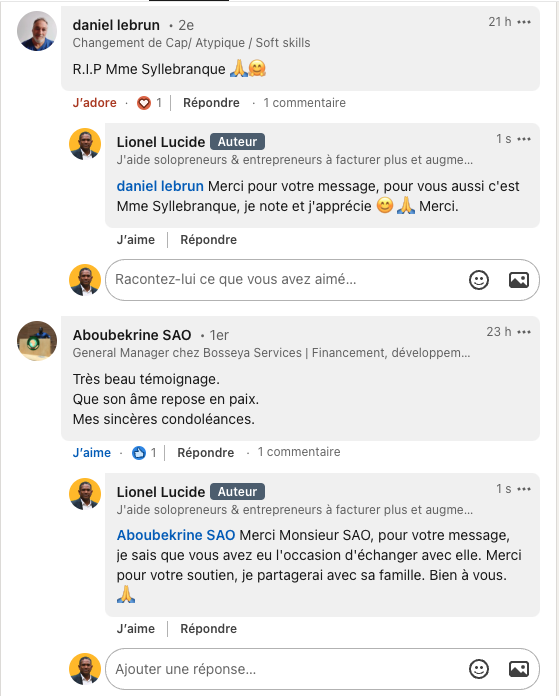Attach image in 'Ajouter une réponse' box
Screen dimensions: 559x696
click(x=519, y=669)
